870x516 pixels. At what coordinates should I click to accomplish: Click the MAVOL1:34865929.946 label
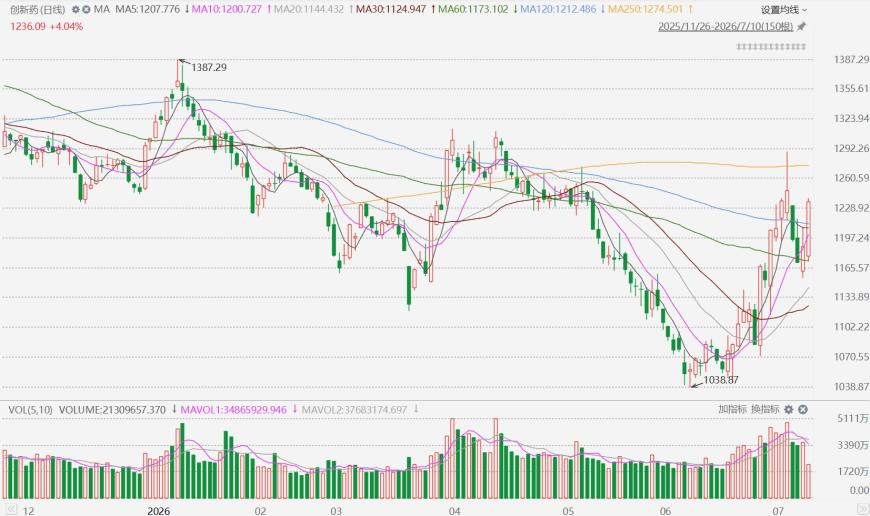[x=234, y=410]
